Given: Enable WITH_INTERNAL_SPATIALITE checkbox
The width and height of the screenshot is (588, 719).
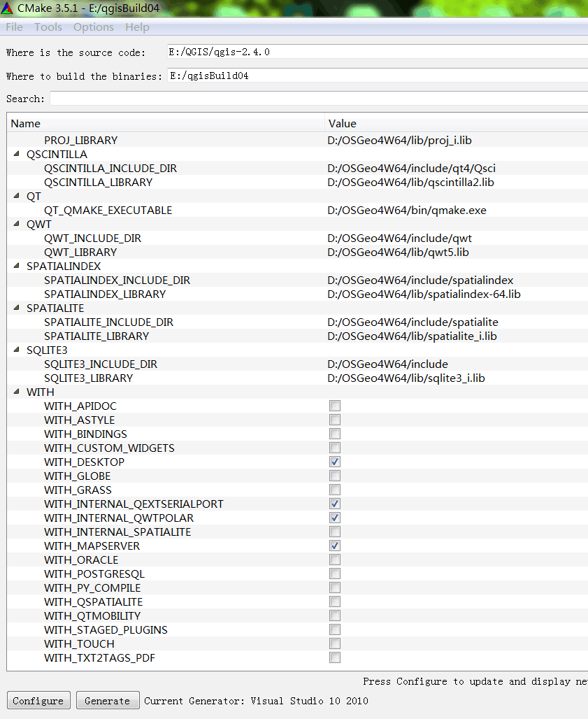Looking at the screenshot, I should click(335, 532).
